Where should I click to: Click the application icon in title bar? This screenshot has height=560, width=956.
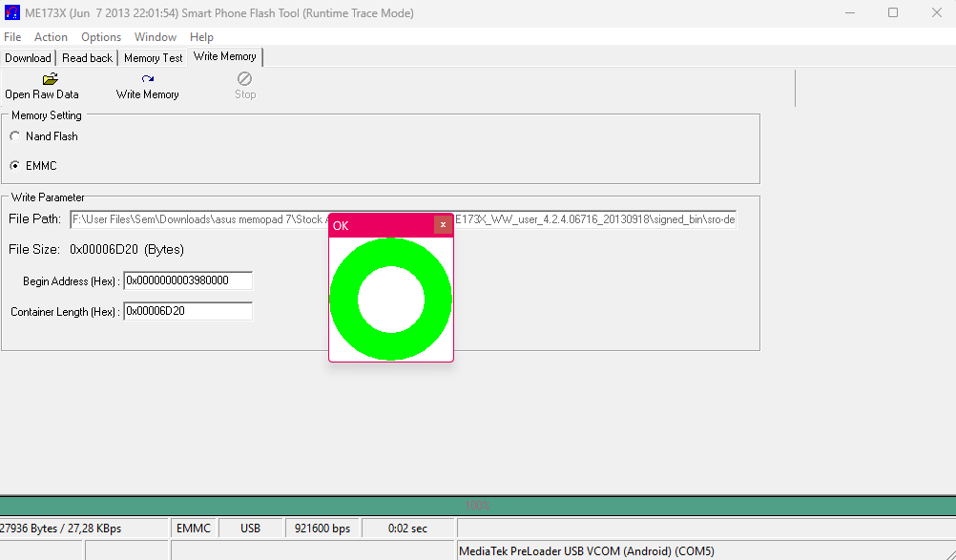[12, 12]
